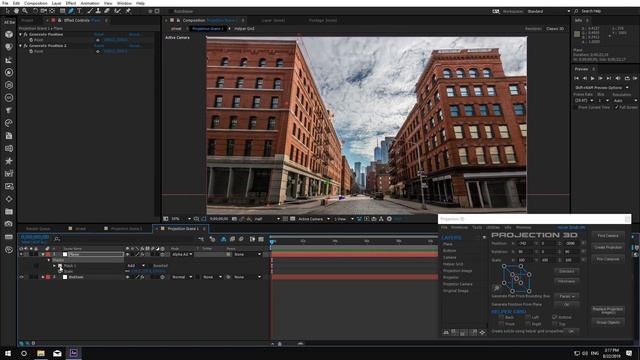Click the timeline current time indicator
This screenshot has width=640, height=360.
pos(272,242)
